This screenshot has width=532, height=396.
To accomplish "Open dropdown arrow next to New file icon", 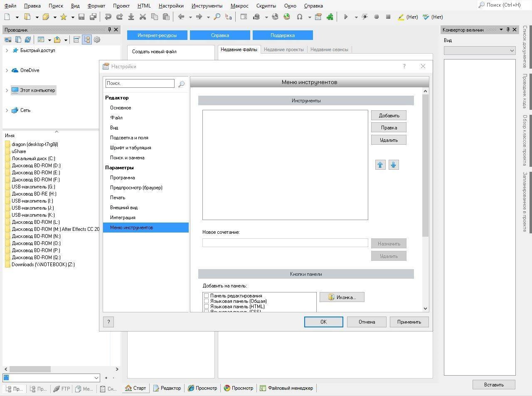I will (17, 17).
